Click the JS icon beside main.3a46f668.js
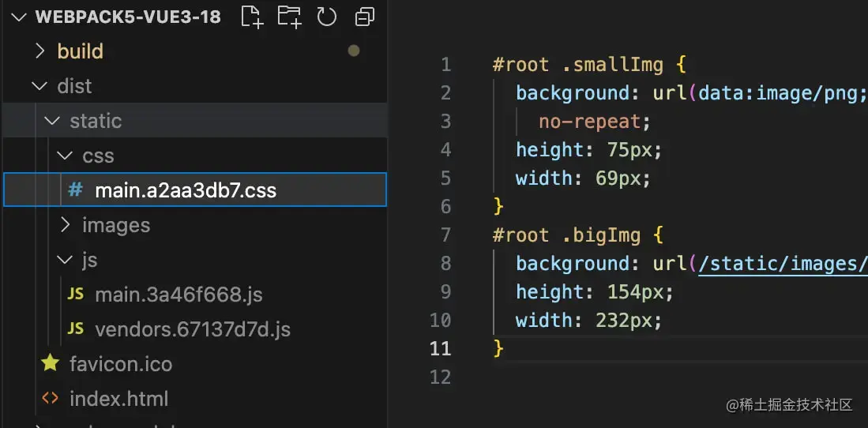 click(x=75, y=295)
